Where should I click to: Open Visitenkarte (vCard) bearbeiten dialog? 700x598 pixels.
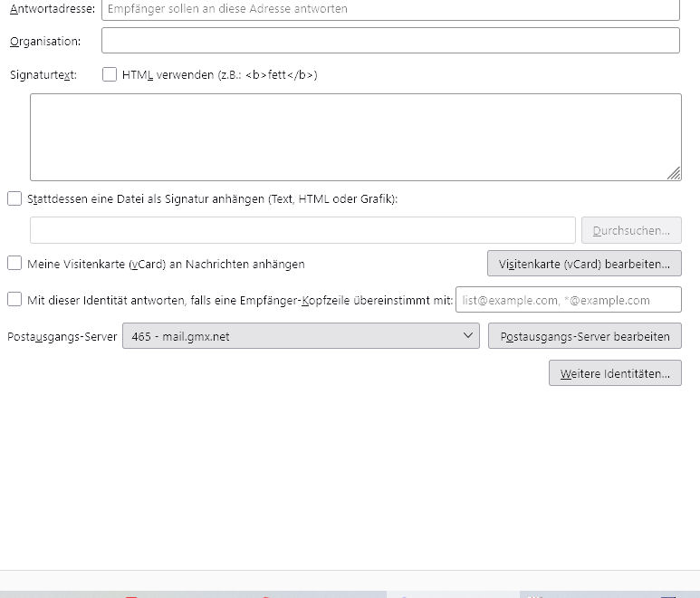click(x=584, y=264)
